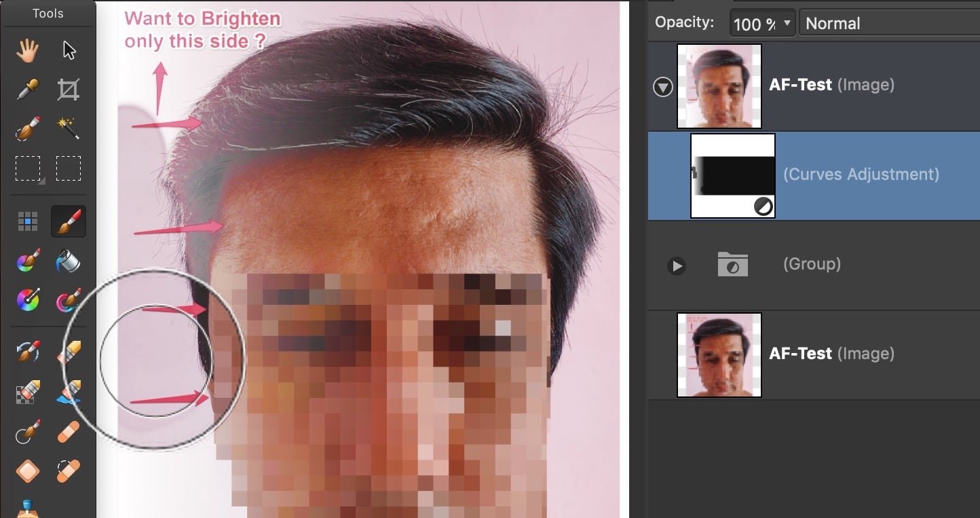Select the Clone stamp tool

(x=28, y=508)
